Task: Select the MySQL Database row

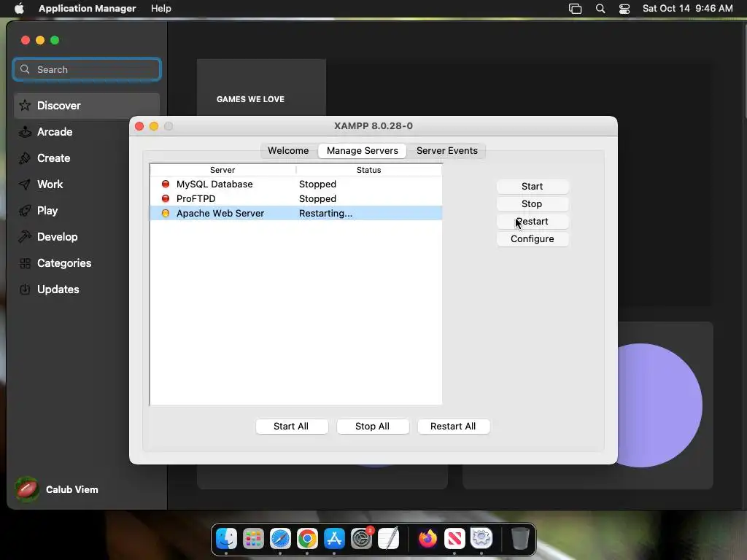Action: [x=296, y=184]
